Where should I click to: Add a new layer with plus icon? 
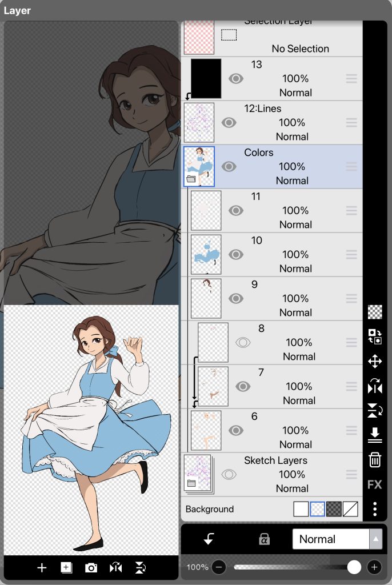pos(42,567)
